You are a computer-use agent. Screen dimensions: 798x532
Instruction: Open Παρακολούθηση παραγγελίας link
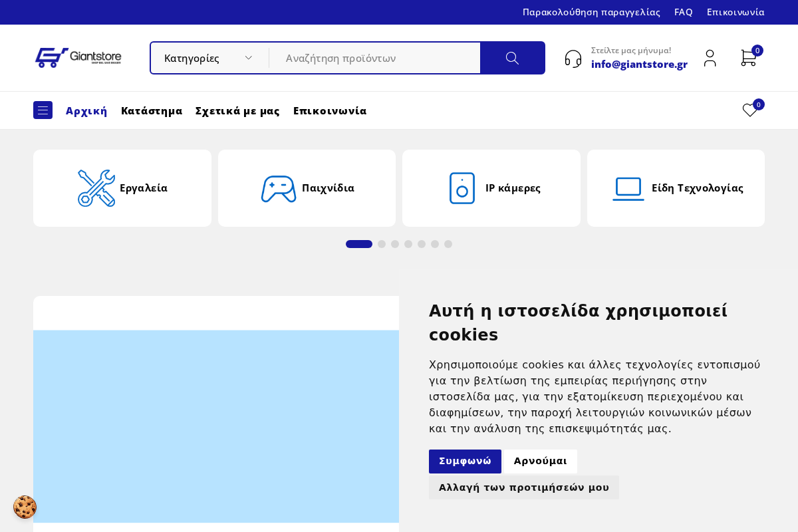[x=591, y=12]
